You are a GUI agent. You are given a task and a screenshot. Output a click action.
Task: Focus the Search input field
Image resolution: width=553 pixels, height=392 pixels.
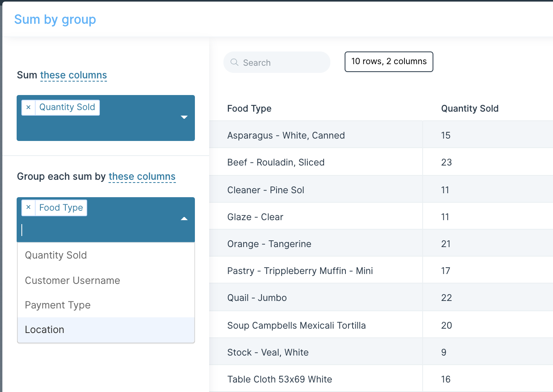277,62
